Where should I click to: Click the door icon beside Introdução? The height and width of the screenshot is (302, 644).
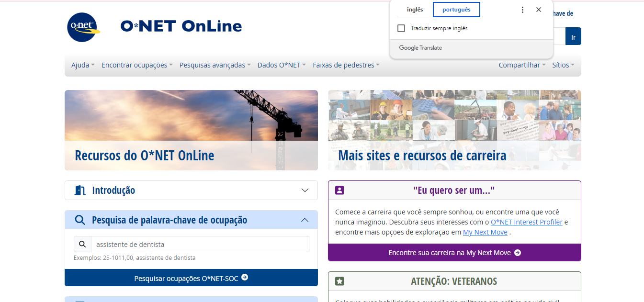(x=80, y=190)
